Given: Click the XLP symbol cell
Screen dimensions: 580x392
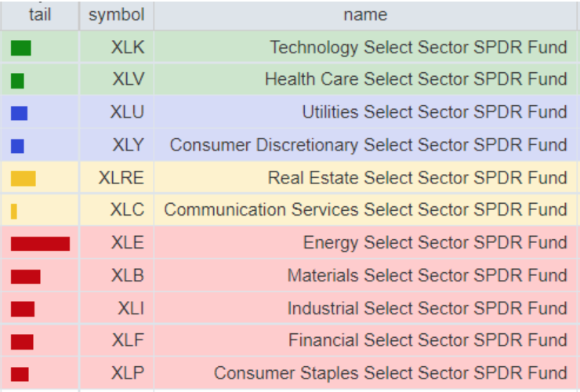Looking at the screenshot, I should [x=128, y=373].
